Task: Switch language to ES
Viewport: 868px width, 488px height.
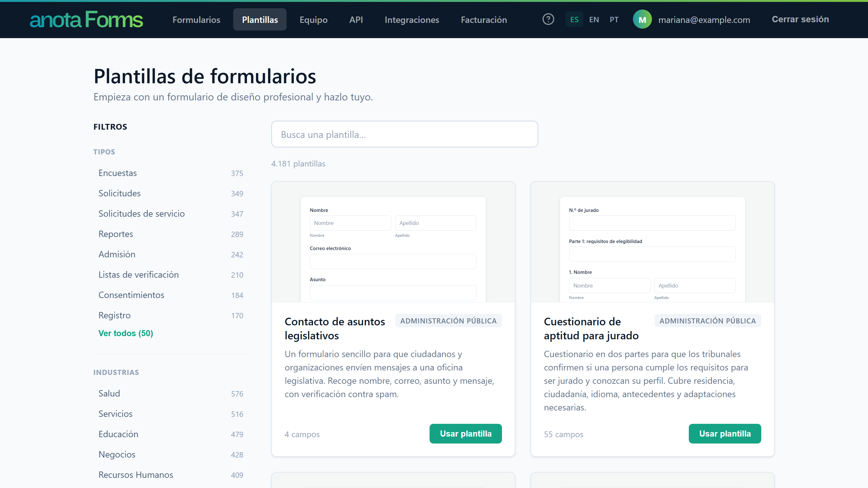Action: (574, 20)
